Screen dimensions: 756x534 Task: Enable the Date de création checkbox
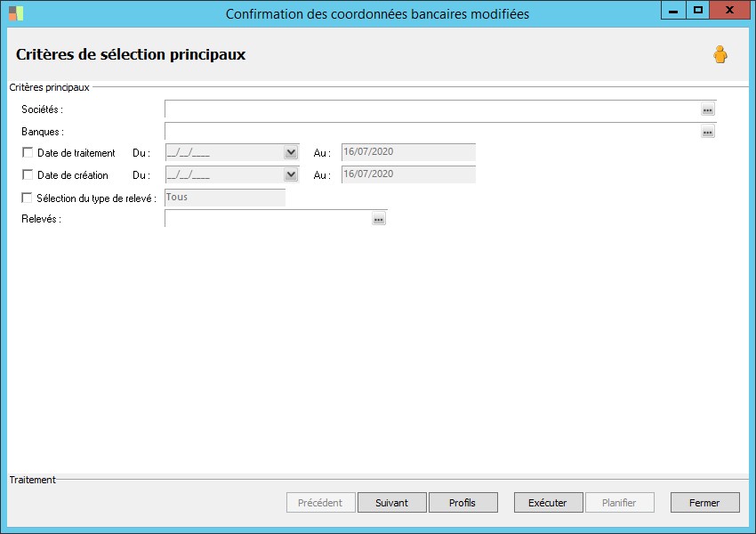(x=28, y=174)
